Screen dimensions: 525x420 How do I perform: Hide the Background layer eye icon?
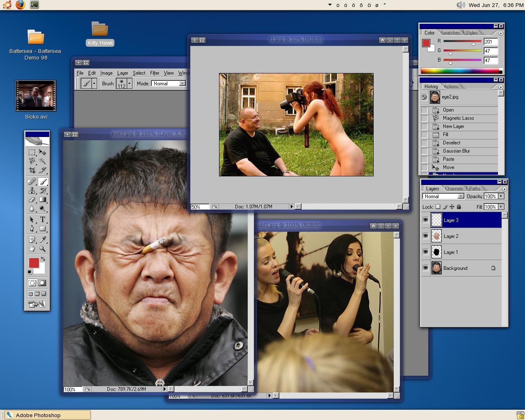pyautogui.click(x=425, y=268)
